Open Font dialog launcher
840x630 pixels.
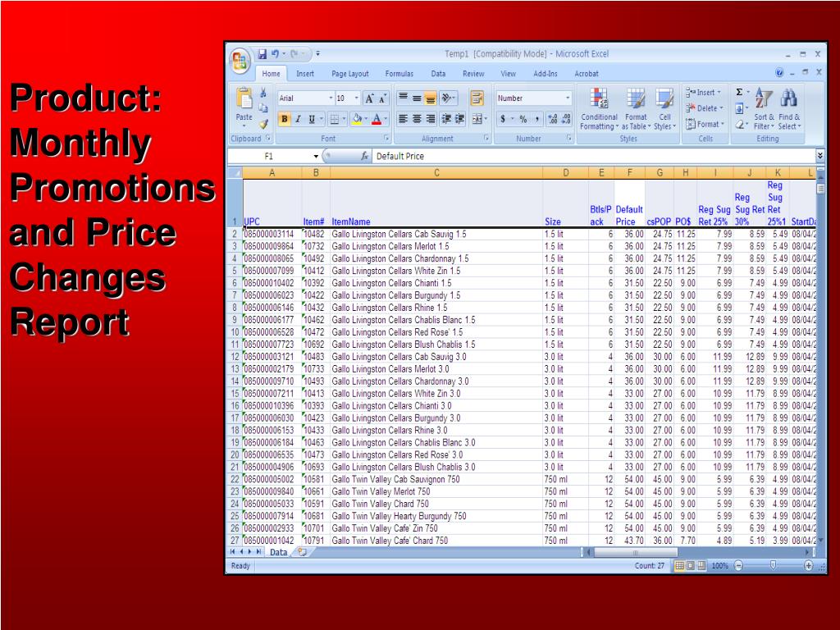[x=386, y=138]
